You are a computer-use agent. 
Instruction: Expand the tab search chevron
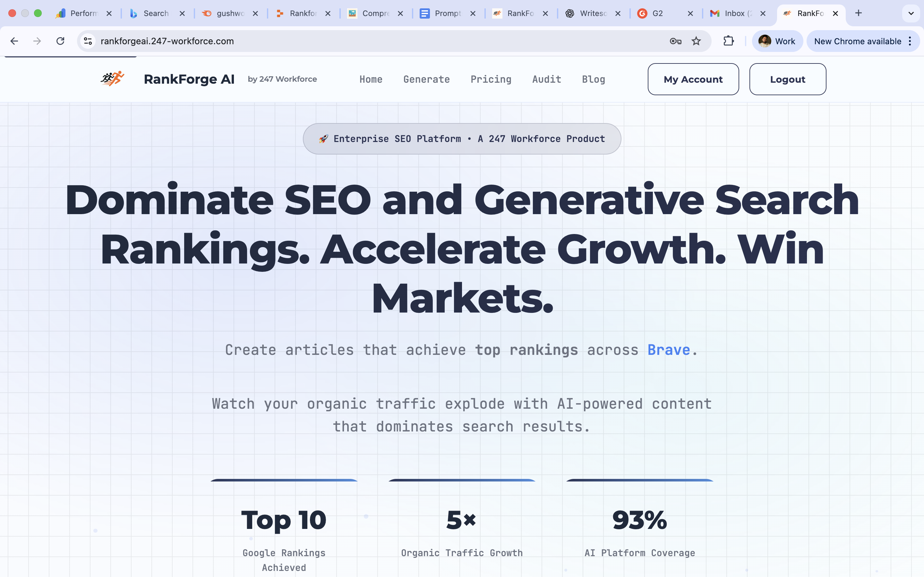(911, 13)
